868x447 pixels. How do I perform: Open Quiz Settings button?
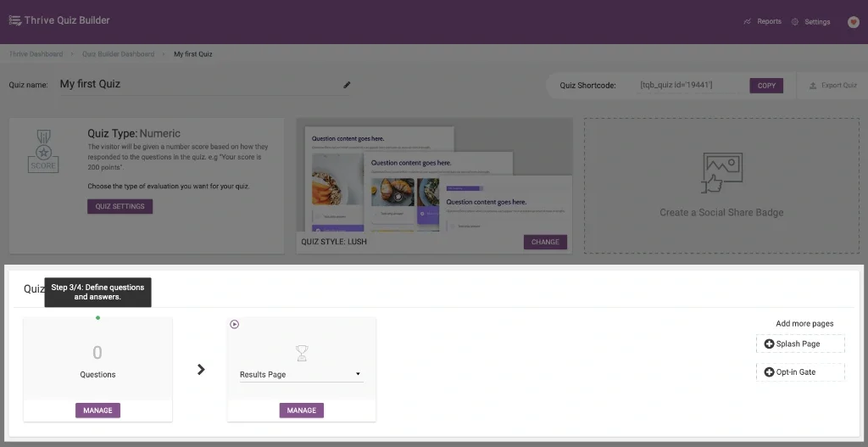[x=120, y=206]
